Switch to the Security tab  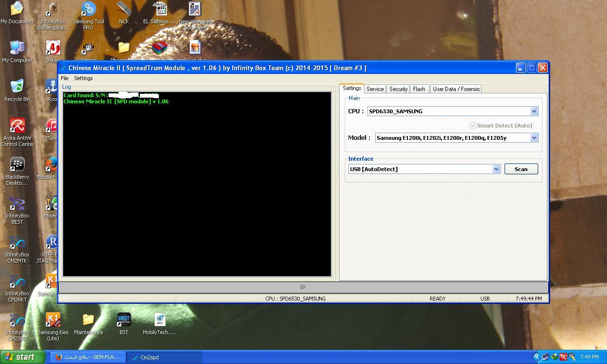point(398,89)
